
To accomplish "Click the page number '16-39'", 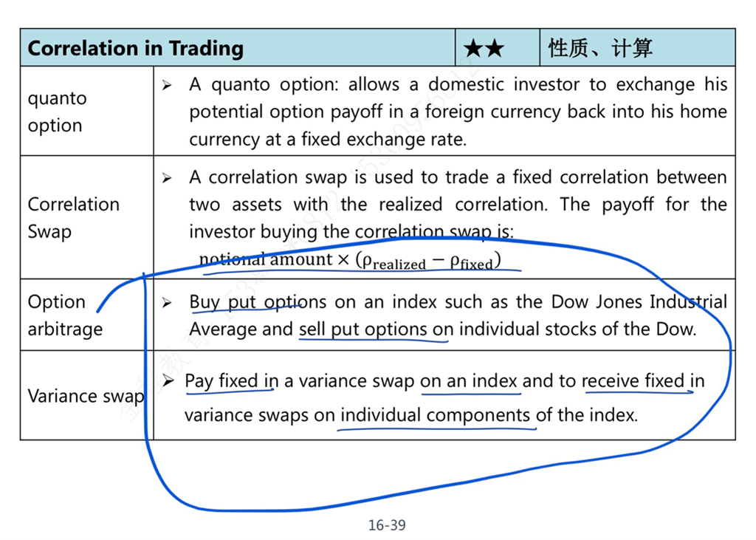I will (x=387, y=525).
